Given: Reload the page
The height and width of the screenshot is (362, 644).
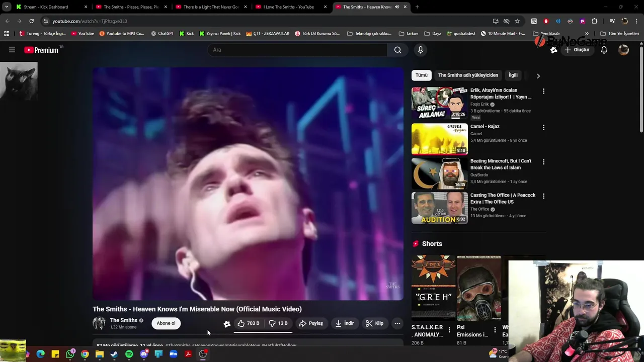Looking at the screenshot, I should [31, 21].
